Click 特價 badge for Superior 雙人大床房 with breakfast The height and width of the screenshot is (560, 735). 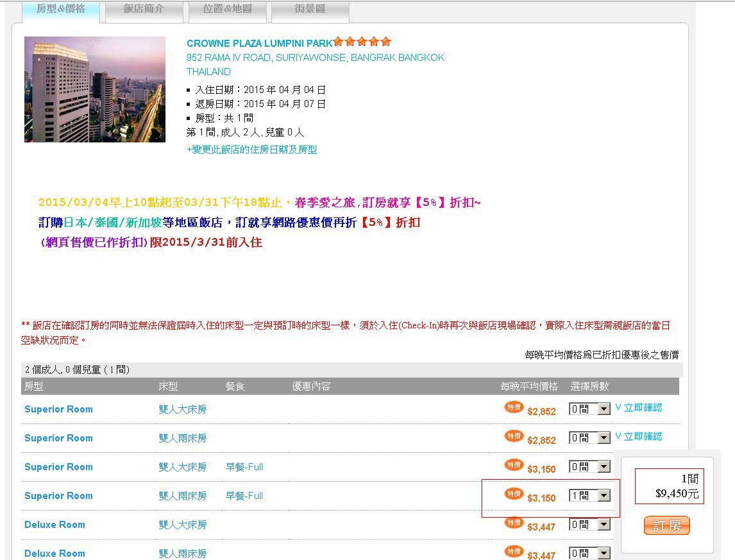point(514,465)
